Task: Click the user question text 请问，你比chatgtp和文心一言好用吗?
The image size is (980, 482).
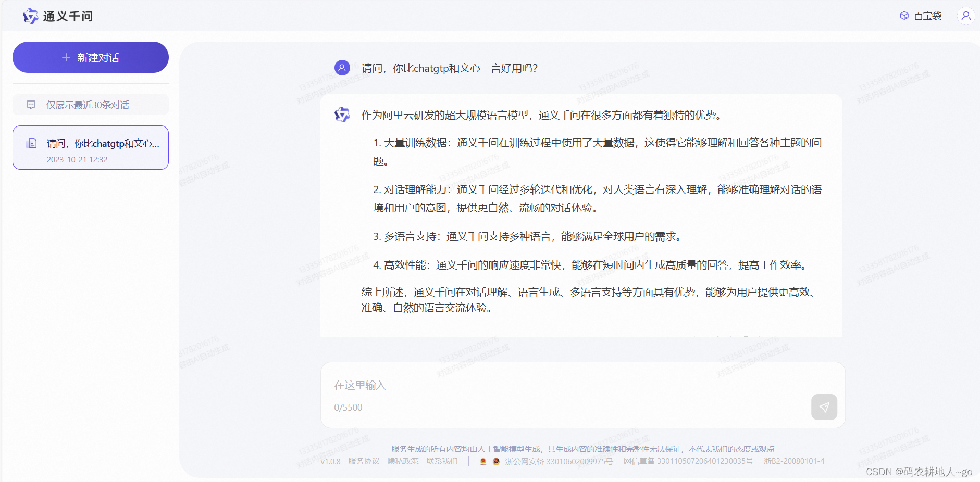Action: click(450, 68)
